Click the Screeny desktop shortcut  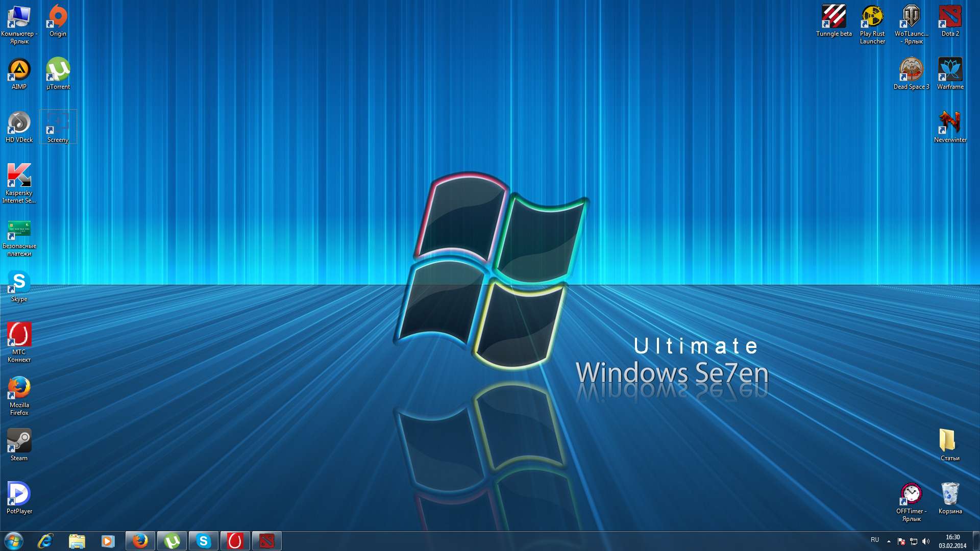click(58, 127)
